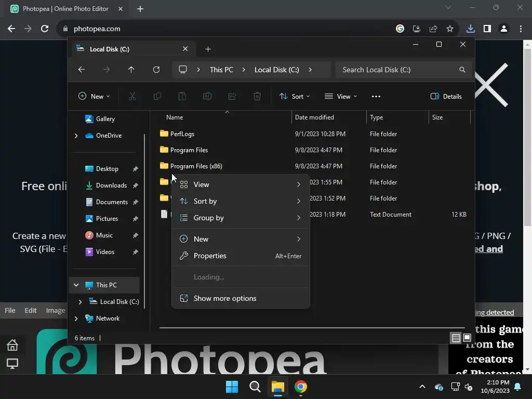Click chevron after This PC in address bar
532x399 pixels.
coord(244,70)
